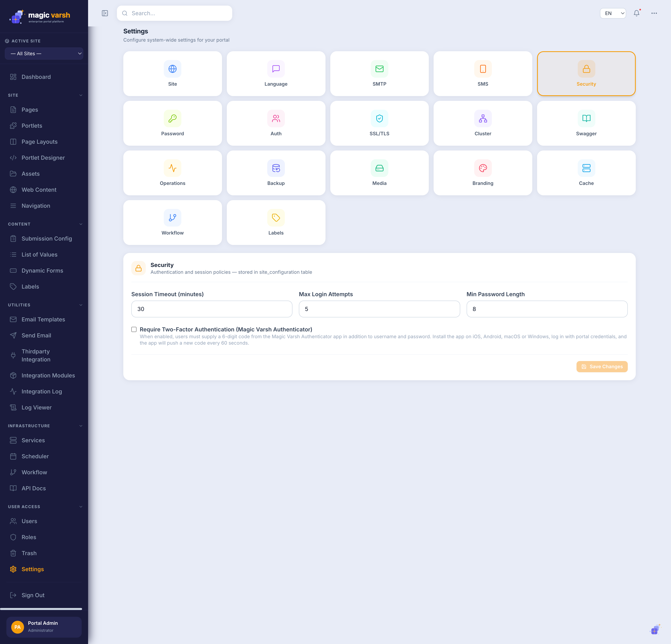Screen dimensions: 671x644
Task: Open the Password key settings card
Action: coord(173,123)
